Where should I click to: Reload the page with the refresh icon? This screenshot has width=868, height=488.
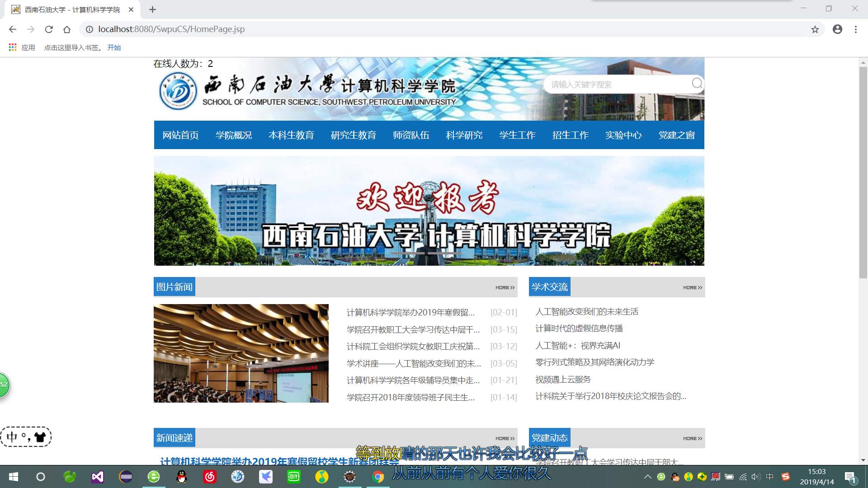(49, 29)
